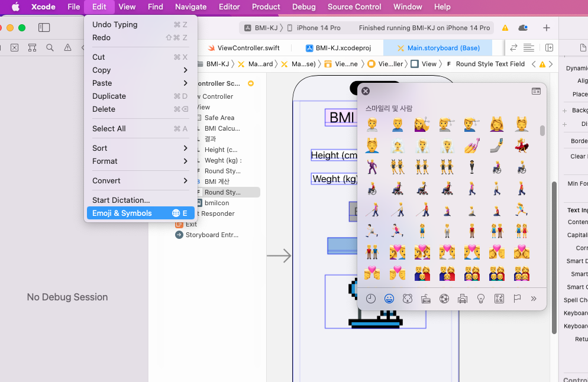Switch to ViewController.swift tab

(x=244, y=48)
